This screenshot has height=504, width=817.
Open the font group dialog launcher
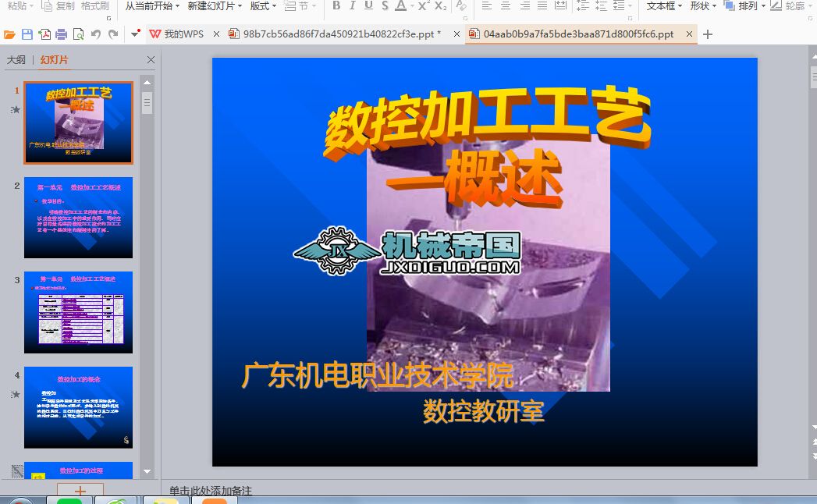(x=465, y=18)
